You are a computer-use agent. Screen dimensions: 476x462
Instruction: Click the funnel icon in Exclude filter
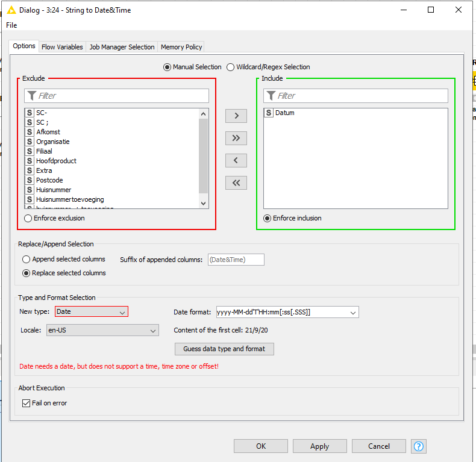click(31, 96)
